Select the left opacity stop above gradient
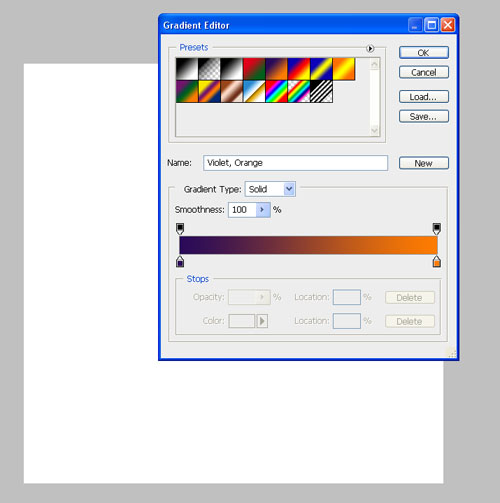Image resolution: width=500 pixels, height=503 pixels. [180, 229]
